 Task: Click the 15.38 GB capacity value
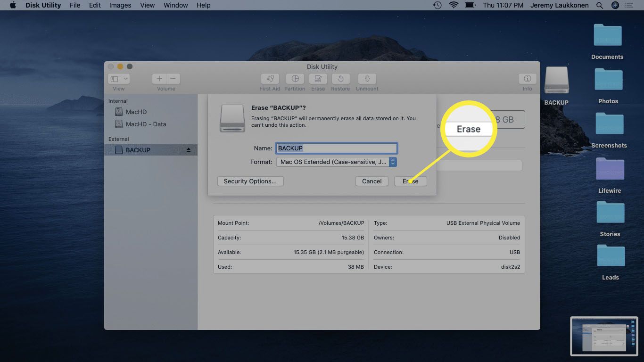(353, 238)
